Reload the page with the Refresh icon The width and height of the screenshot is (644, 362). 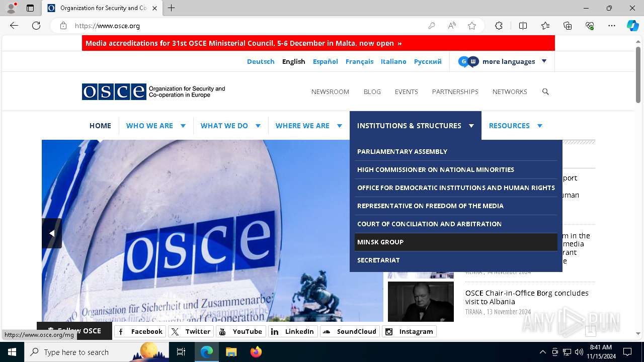click(x=36, y=26)
